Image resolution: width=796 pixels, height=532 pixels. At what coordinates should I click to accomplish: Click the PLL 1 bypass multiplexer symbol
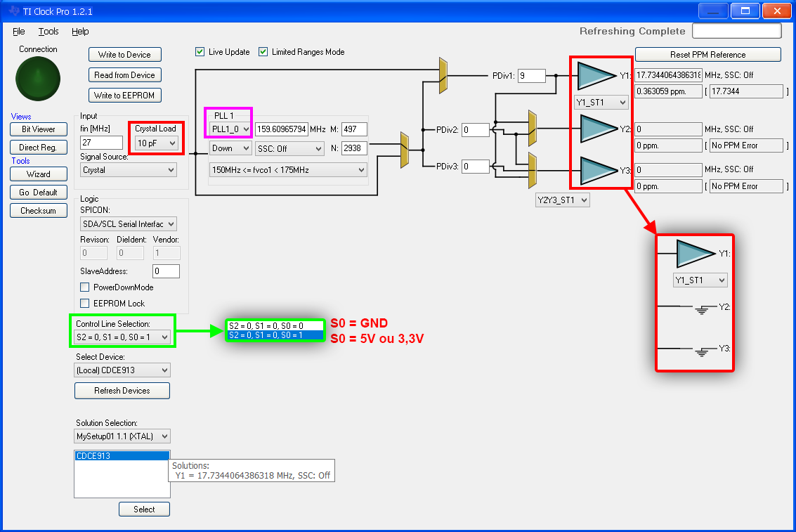point(405,150)
